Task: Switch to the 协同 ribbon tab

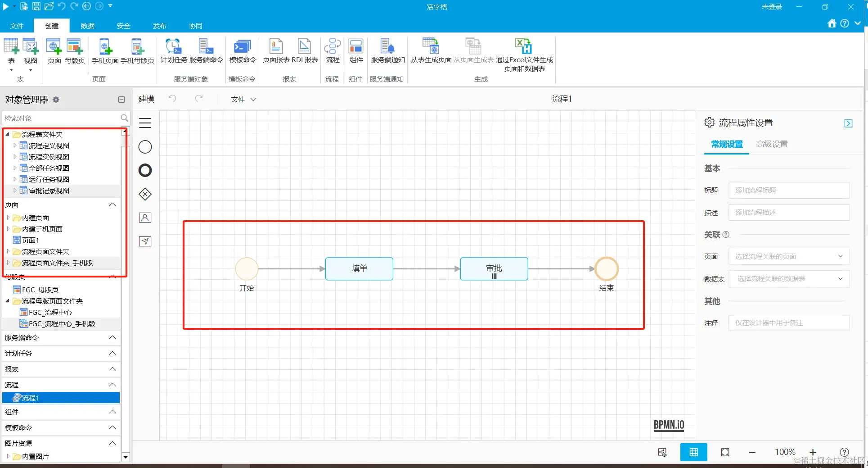Action: click(196, 26)
